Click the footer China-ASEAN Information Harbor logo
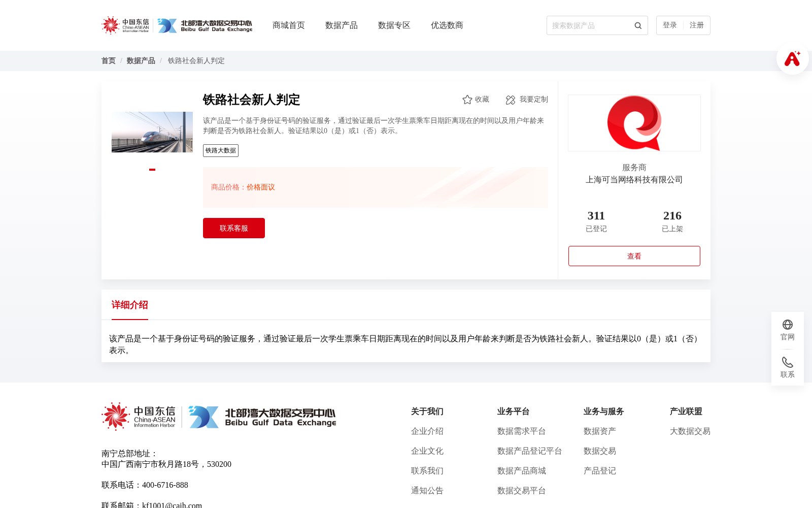Screen dimensions: 812x508 [x=139, y=417]
